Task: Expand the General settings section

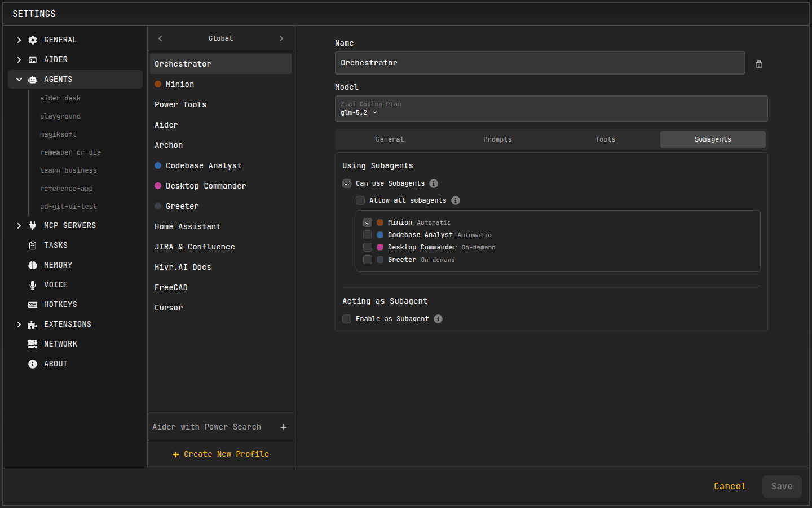Action: point(19,40)
